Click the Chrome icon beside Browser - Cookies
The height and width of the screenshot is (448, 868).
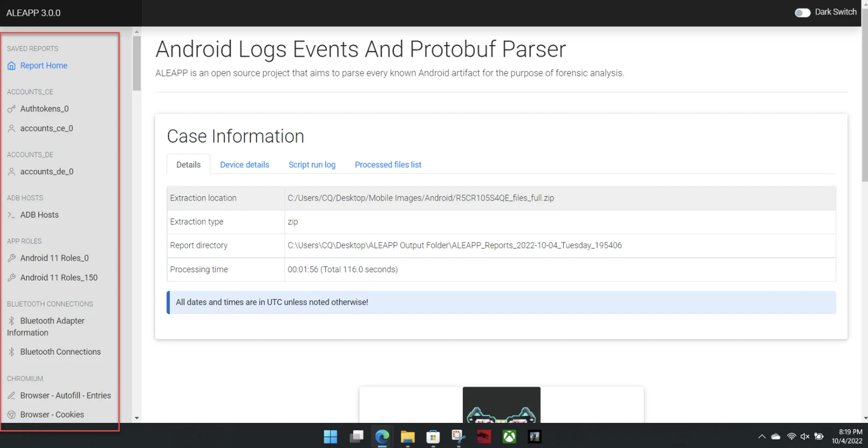point(11,415)
